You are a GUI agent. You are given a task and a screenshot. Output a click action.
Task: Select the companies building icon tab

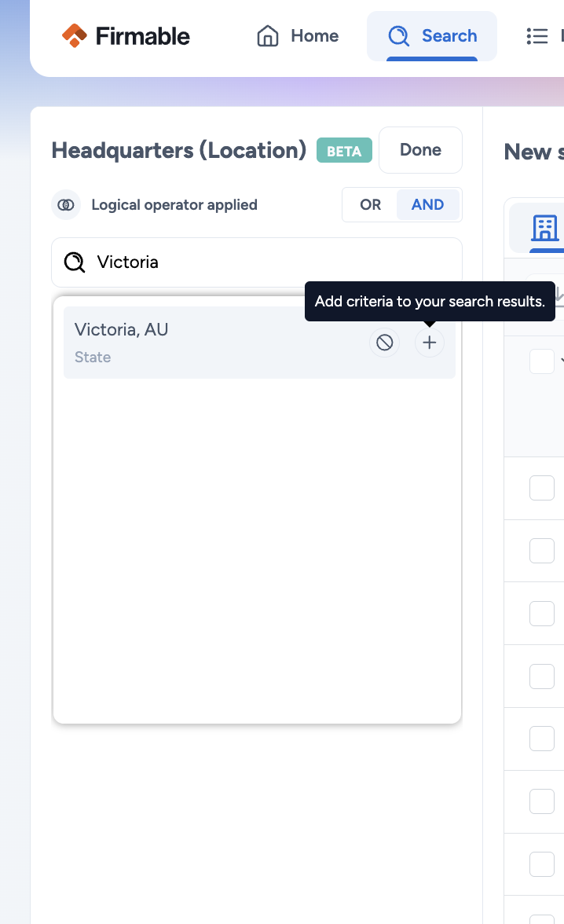tap(544, 227)
